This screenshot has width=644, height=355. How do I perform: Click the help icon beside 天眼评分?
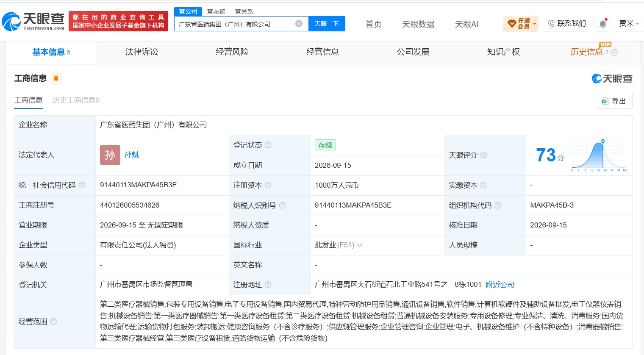pos(483,155)
